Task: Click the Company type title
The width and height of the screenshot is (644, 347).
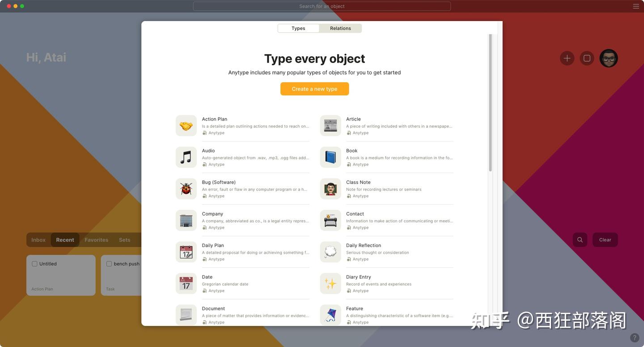Action: coord(212,214)
